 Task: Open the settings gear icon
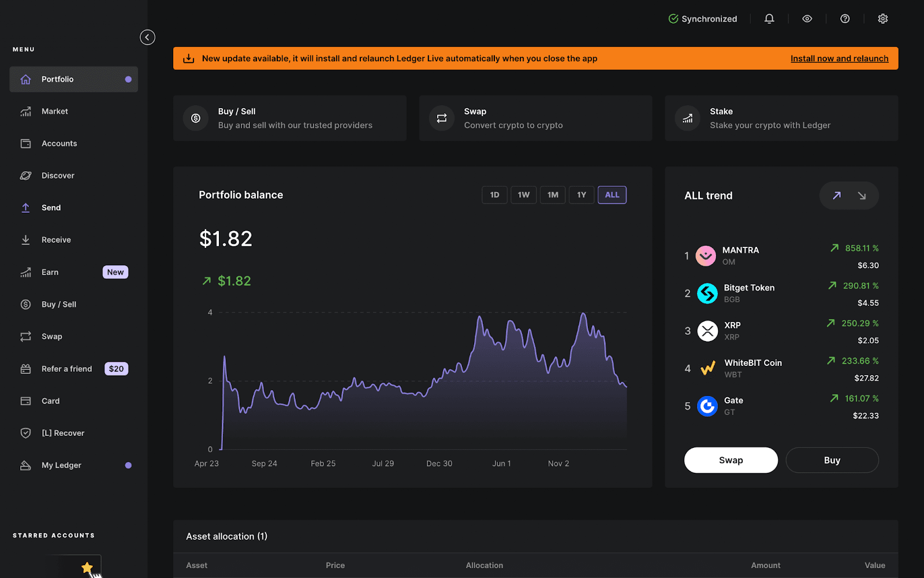(x=882, y=18)
